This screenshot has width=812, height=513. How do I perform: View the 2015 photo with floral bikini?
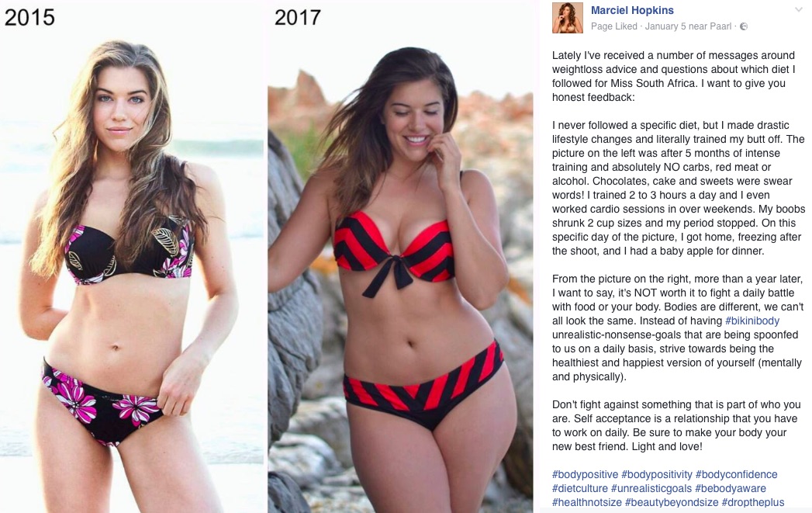tap(132, 256)
